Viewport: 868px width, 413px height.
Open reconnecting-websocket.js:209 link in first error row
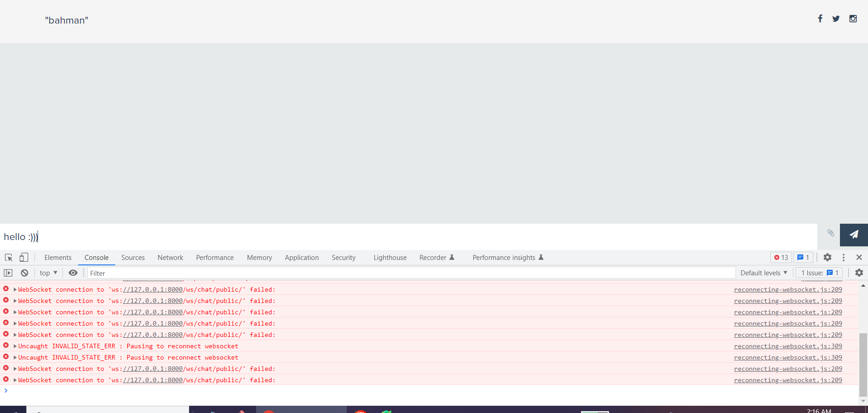pyautogui.click(x=788, y=289)
